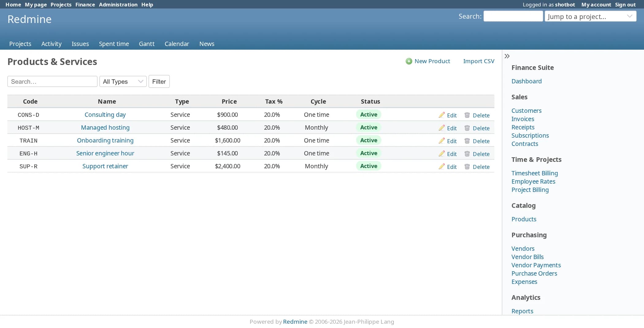Switch to the Gantt tab
The image size is (644, 328).
[147, 44]
